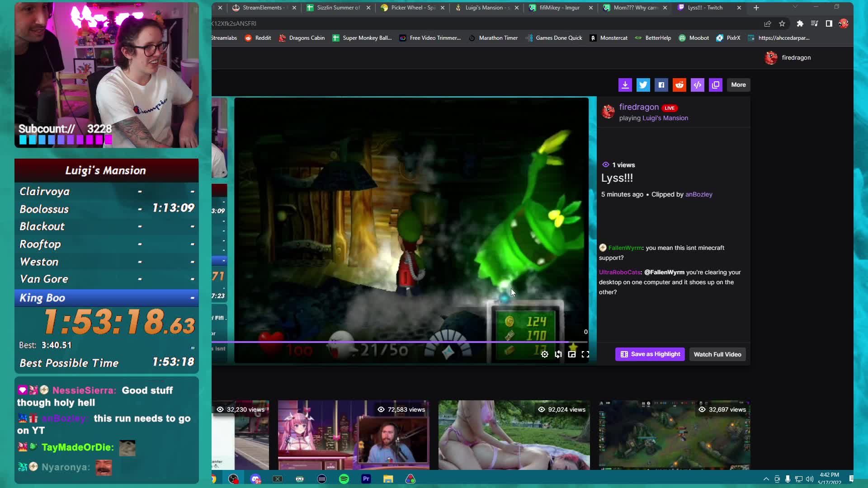Switch to Luigi's Mansion browser tab
Image resolution: width=868 pixels, height=488 pixels.
(487, 8)
